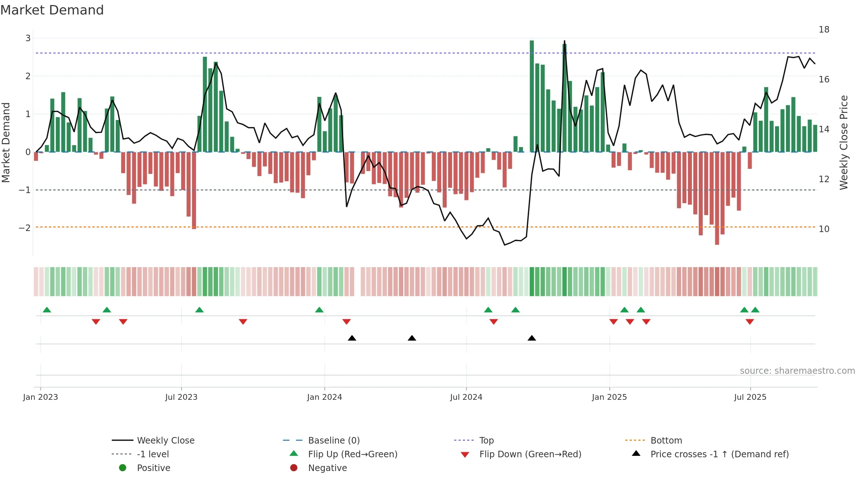Click the Flip Down marker after Jan 2024
The width and height of the screenshot is (868, 488).
(x=346, y=321)
